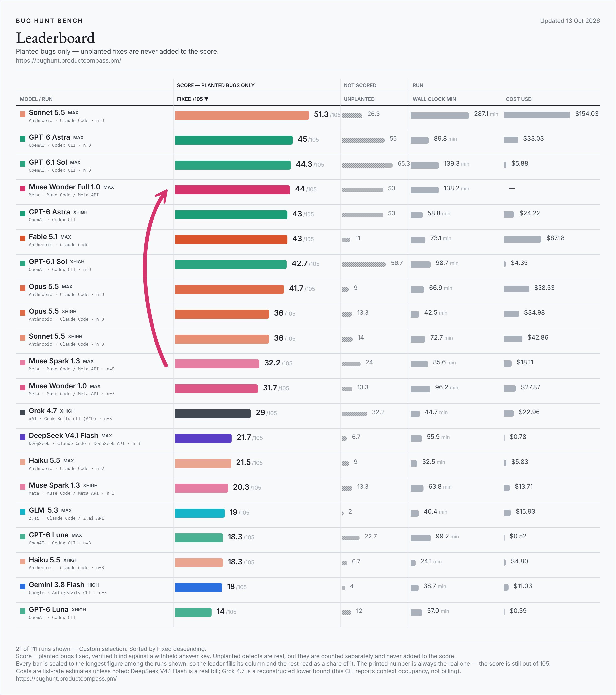Open the bughunt.productcompass.pm link under the title

tap(69, 60)
